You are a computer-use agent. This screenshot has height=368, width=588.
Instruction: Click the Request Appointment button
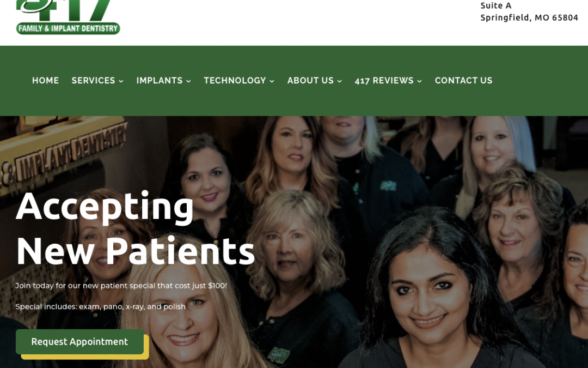tap(79, 342)
